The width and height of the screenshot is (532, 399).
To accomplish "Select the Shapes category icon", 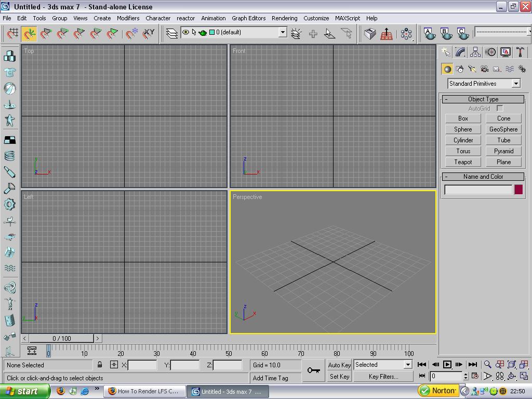I will (x=460, y=69).
